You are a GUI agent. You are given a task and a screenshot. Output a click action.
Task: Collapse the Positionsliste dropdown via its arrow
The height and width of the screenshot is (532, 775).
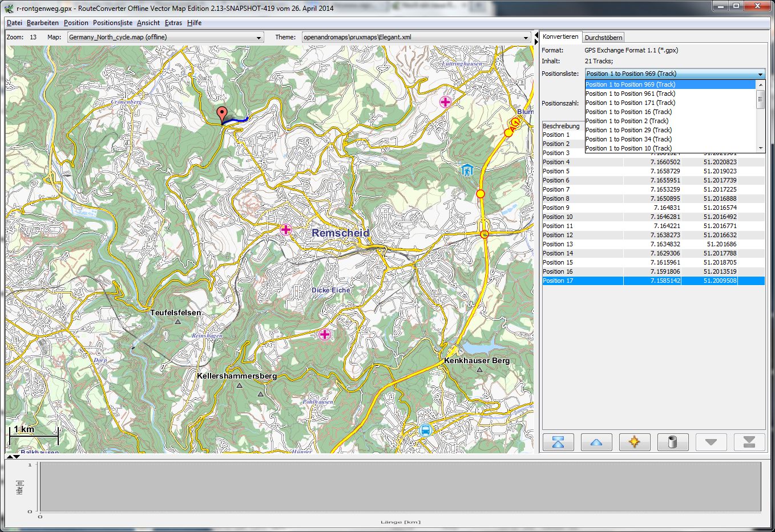point(760,74)
